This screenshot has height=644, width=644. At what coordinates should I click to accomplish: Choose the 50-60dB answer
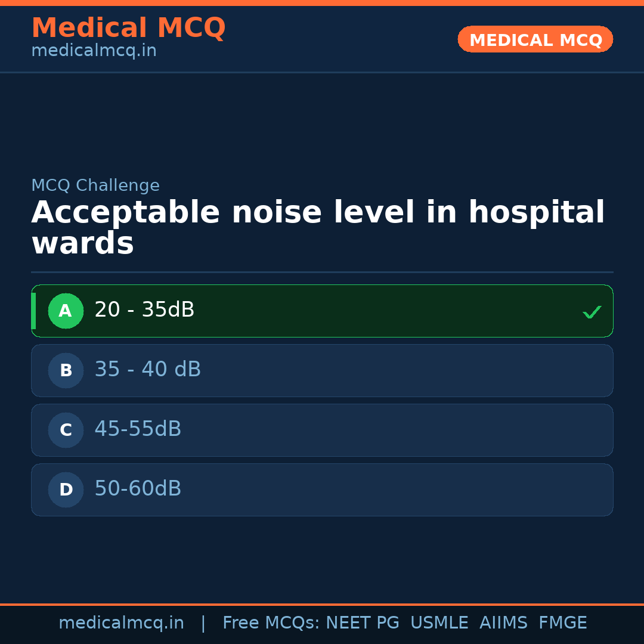(138, 489)
